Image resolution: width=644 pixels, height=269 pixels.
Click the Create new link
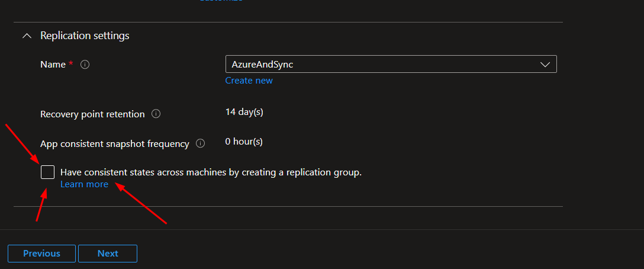pyautogui.click(x=249, y=80)
